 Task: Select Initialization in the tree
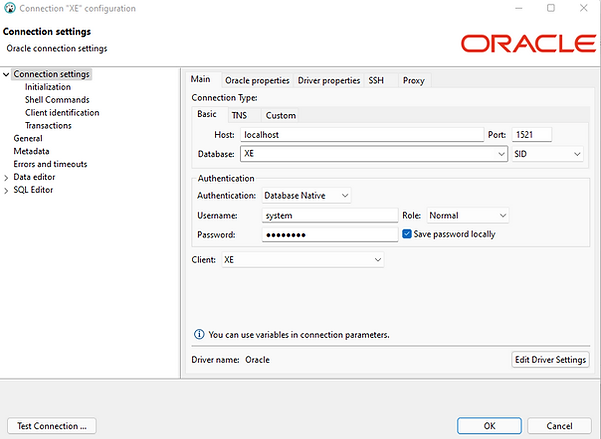(48, 87)
